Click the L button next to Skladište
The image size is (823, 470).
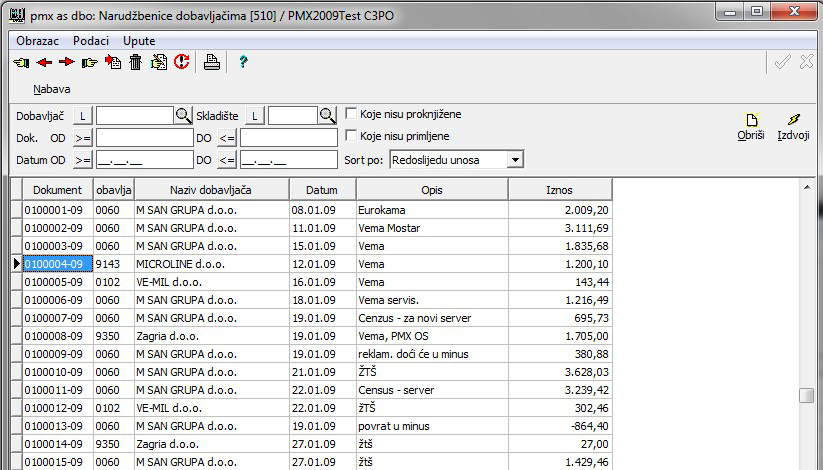click(255, 116)
